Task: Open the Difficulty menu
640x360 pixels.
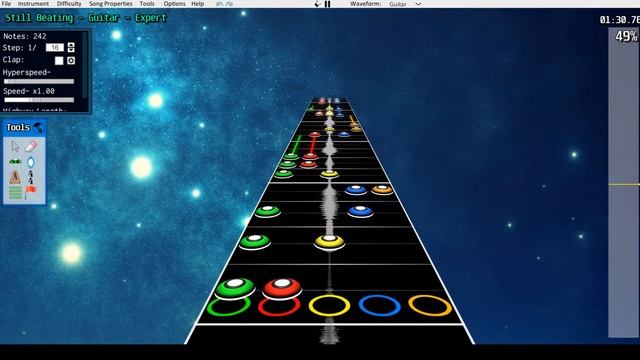Action: [69, 4]
